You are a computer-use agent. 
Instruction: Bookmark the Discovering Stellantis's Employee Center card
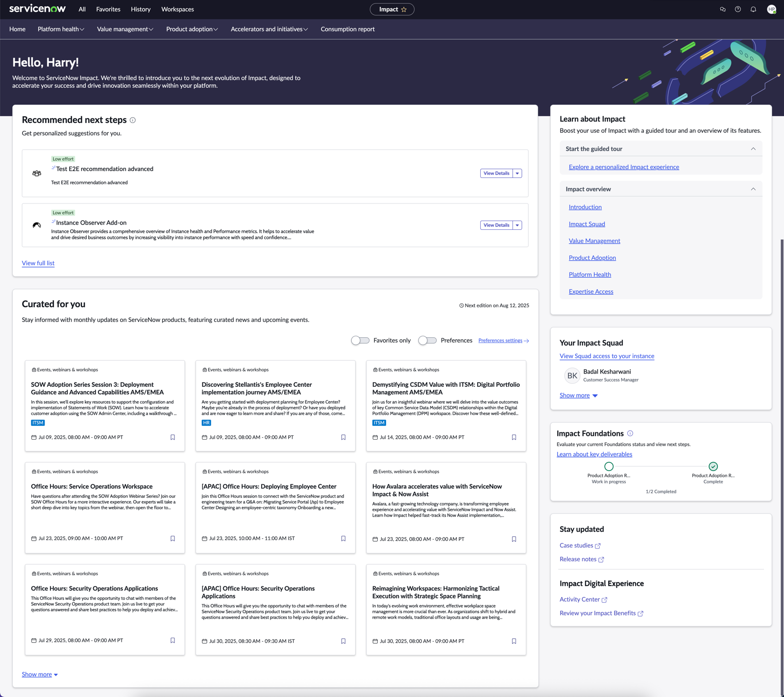[343, 437]
